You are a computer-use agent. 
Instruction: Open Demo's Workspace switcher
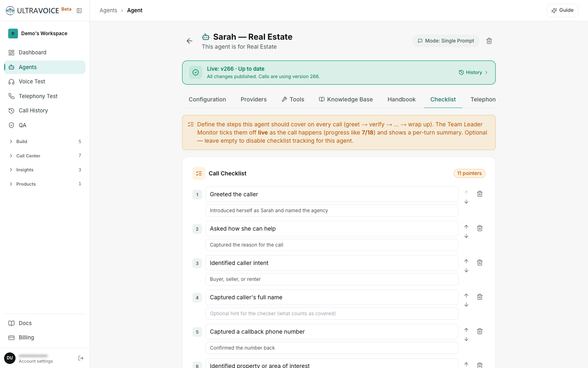click(x=45, y=34)
